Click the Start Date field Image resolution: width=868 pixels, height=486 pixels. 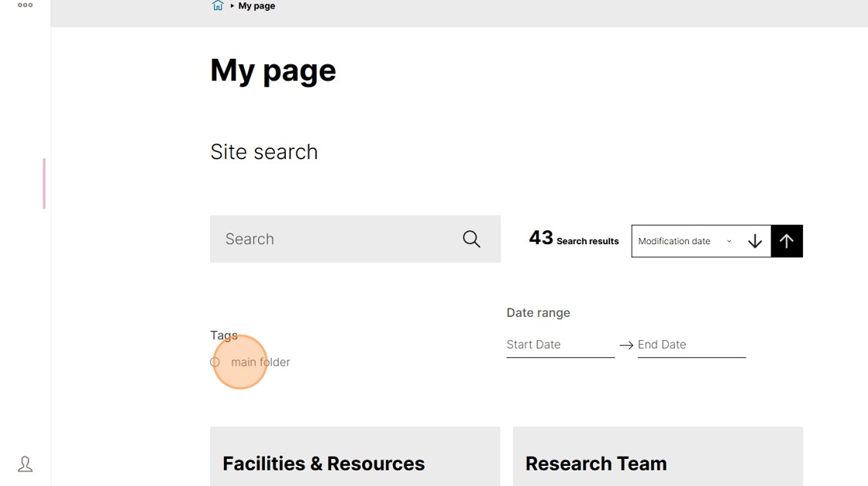(x=560, y=345)
